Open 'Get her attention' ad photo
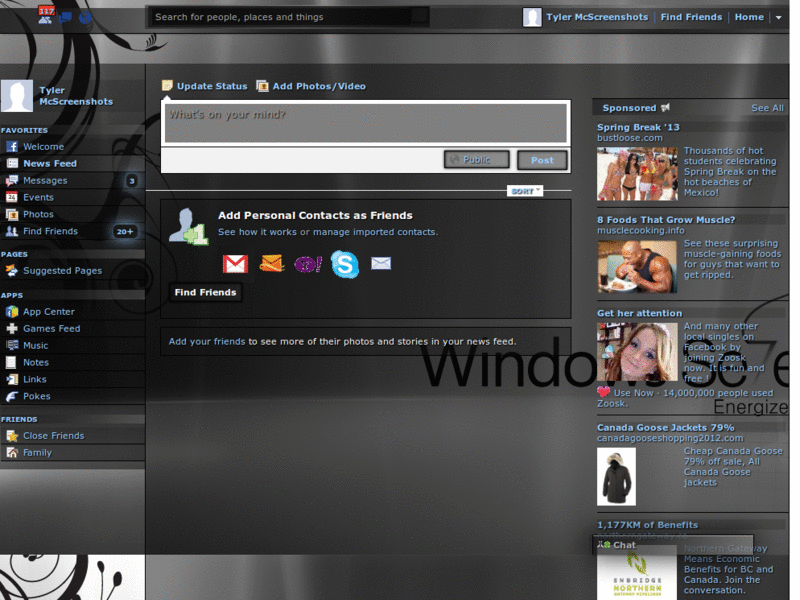This screenshot has height=600, width=800. pyautogui.click(x=637, y=352)
